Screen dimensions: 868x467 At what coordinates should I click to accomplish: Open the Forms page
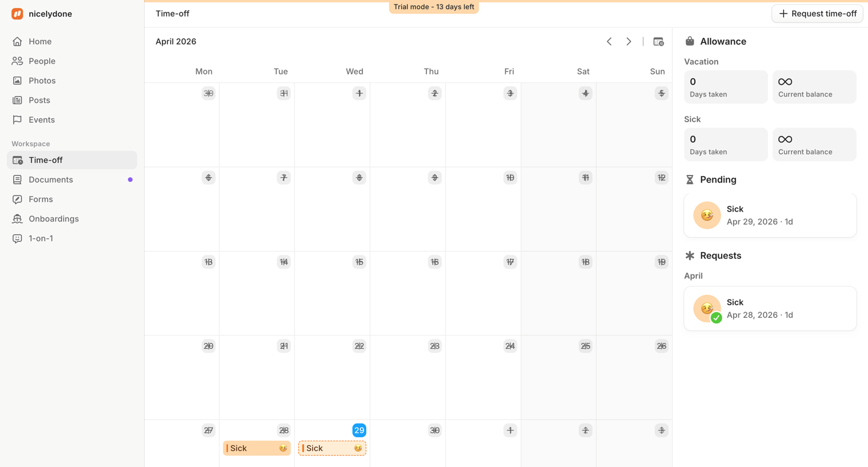click(x=72, y=199)
